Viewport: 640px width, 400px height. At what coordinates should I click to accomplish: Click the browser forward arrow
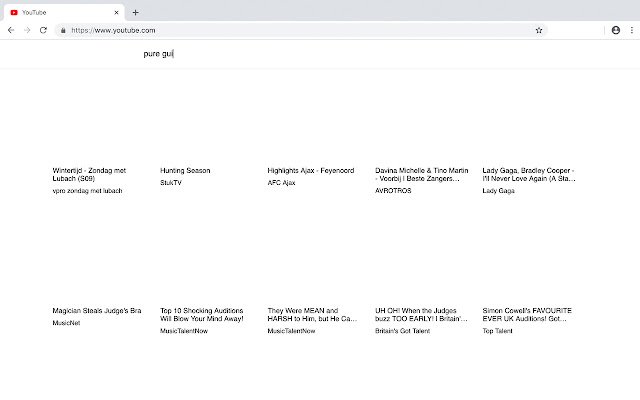(x=27, y=30)
